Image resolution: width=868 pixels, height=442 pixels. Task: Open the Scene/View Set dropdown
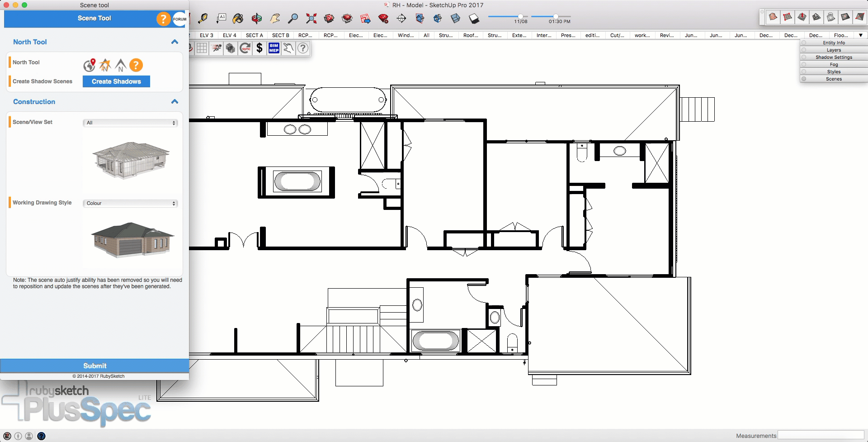130,123
